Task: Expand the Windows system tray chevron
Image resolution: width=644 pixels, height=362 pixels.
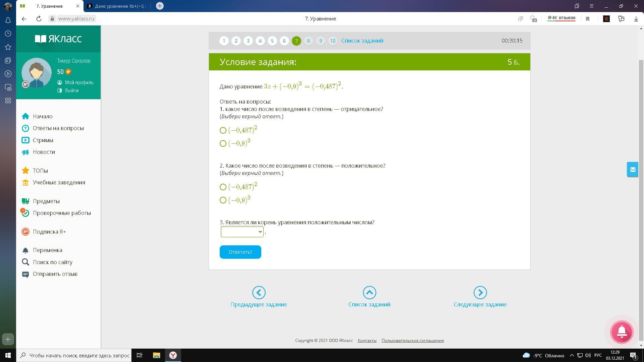Action: tap(572, 355)
